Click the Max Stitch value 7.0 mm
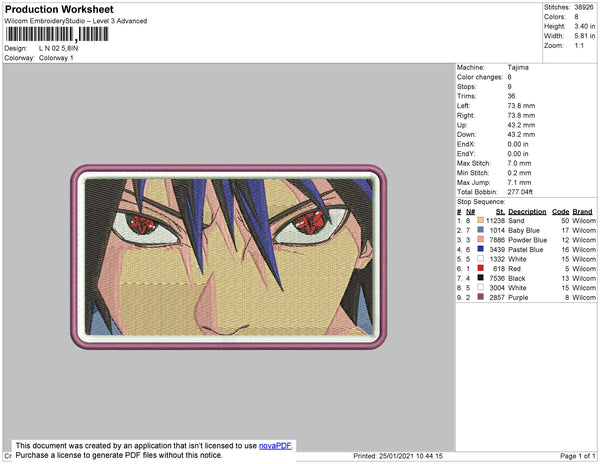600x464 pixels. pyautogui.click(x=519, y=163)
